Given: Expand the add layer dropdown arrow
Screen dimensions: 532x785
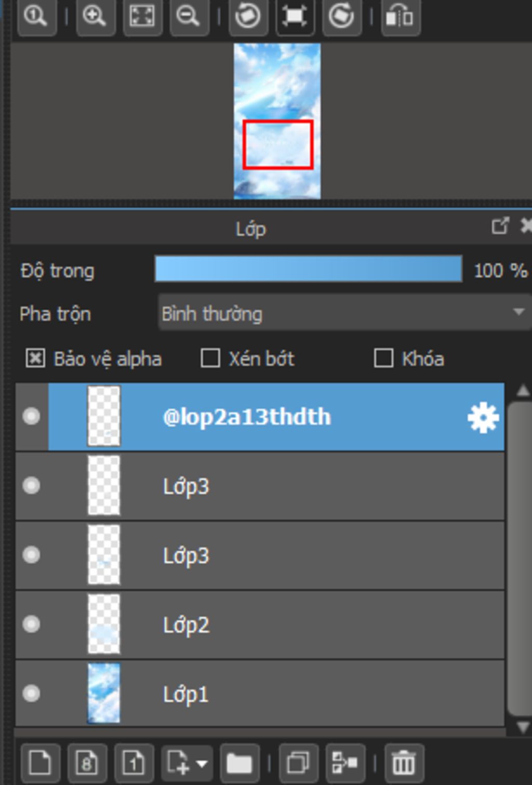Looking at the screenshot, I should click(x=202, y=764).
